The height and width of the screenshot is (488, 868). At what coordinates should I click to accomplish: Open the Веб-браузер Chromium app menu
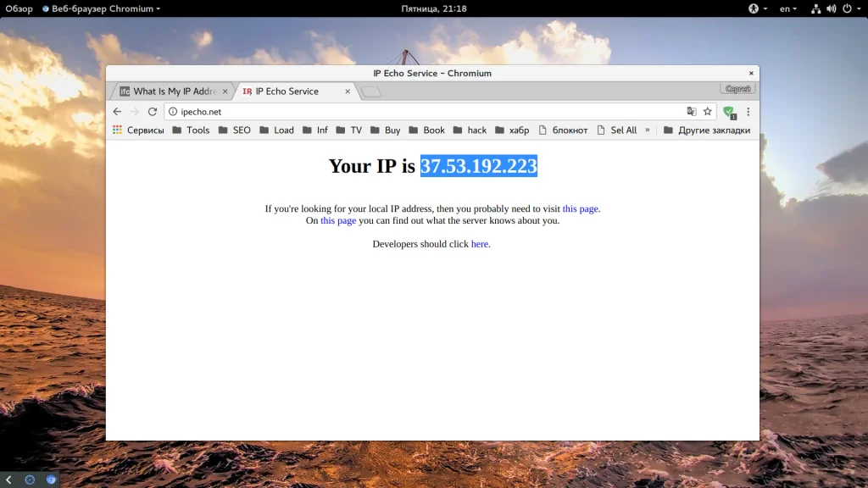(102, 8)
